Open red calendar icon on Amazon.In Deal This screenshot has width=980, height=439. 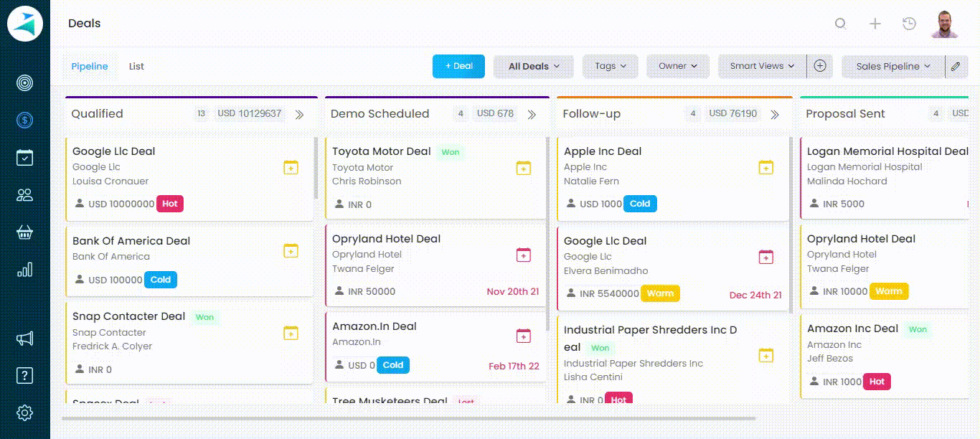(524, 336)
